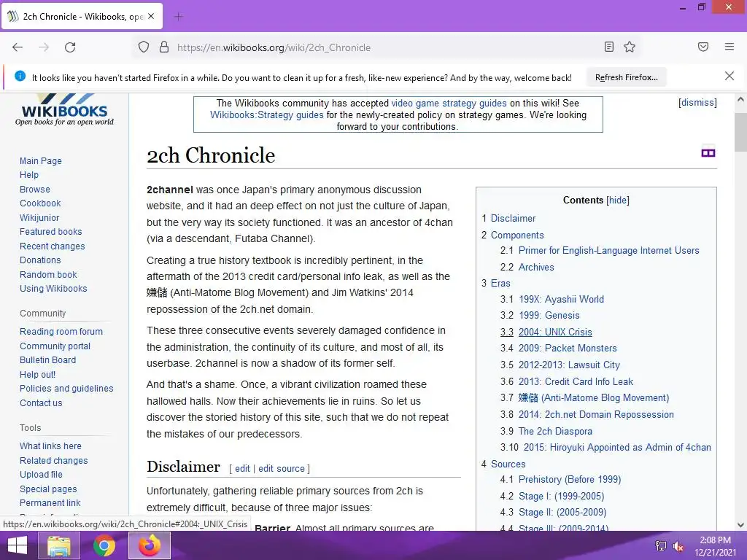The width and height of the screenshot is (747, 560).
Task: Toggle Reader View icon in address bar
Action: point(609,47)
